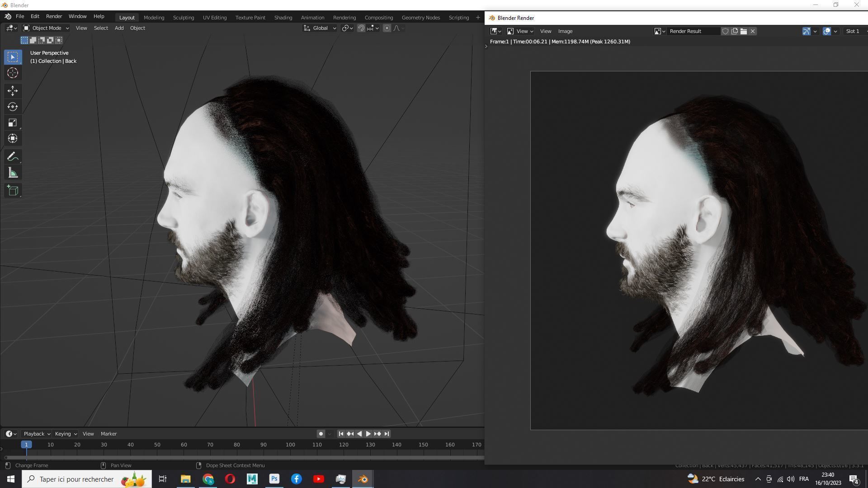Click current frame marker 1 on timeline

(26, 445)
